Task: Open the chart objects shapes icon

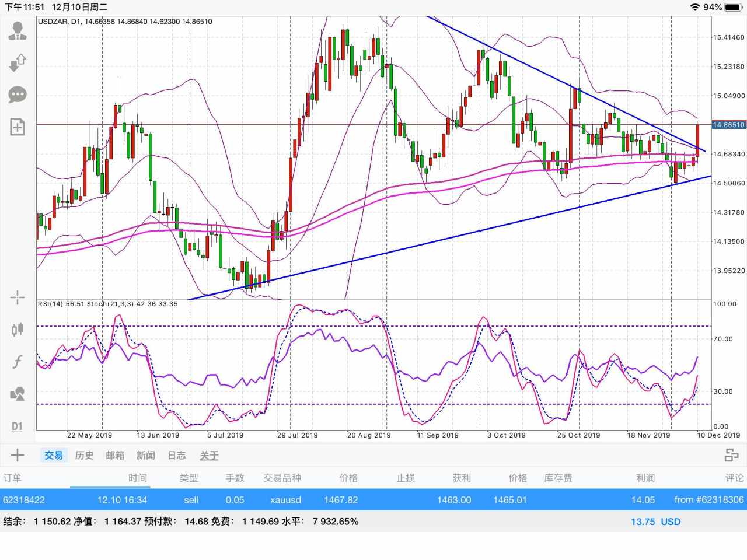Action: (18, 394)
